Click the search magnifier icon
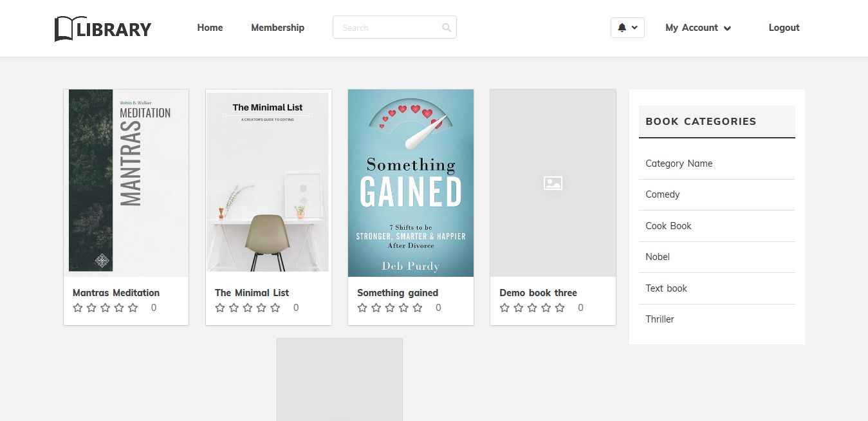The image size is (868, 421). (447, 28)
